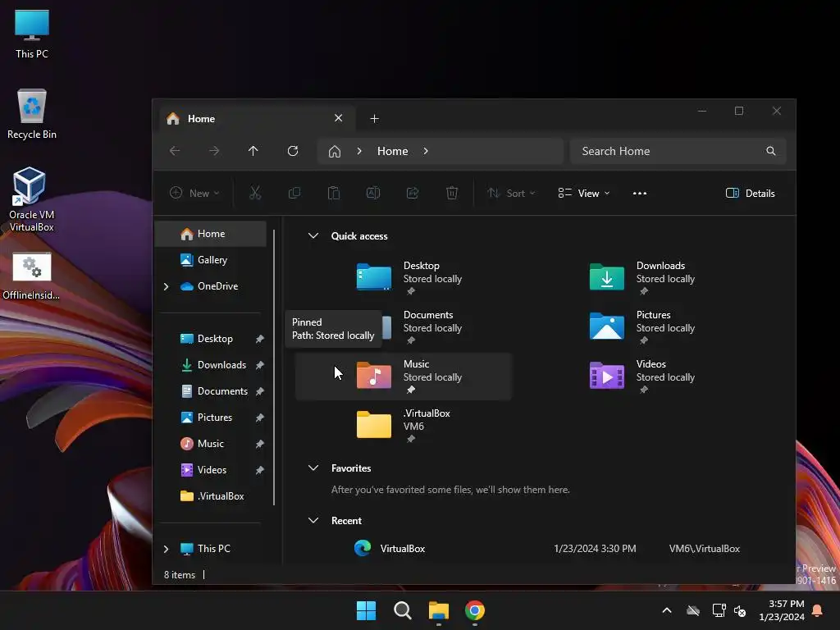Expand This PC in navigation pane
This screenshot has width=840, height=630.
click(x=166, y=549)
